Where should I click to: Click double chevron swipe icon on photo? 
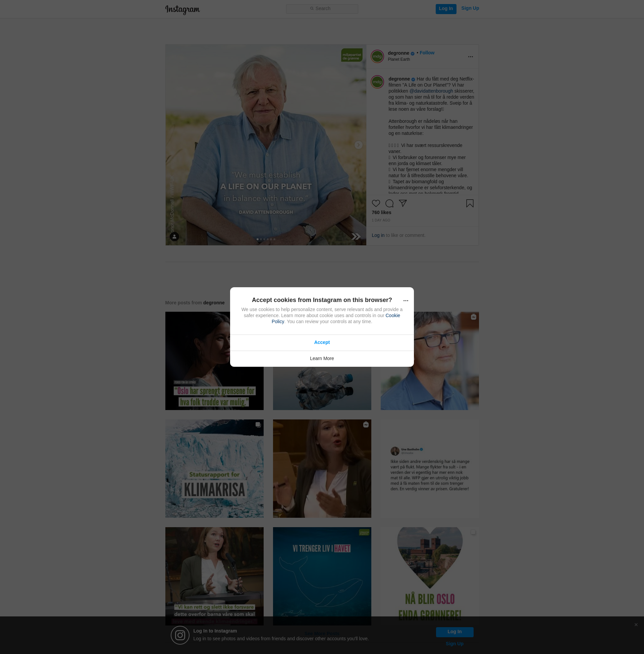(x=356, y=237)
